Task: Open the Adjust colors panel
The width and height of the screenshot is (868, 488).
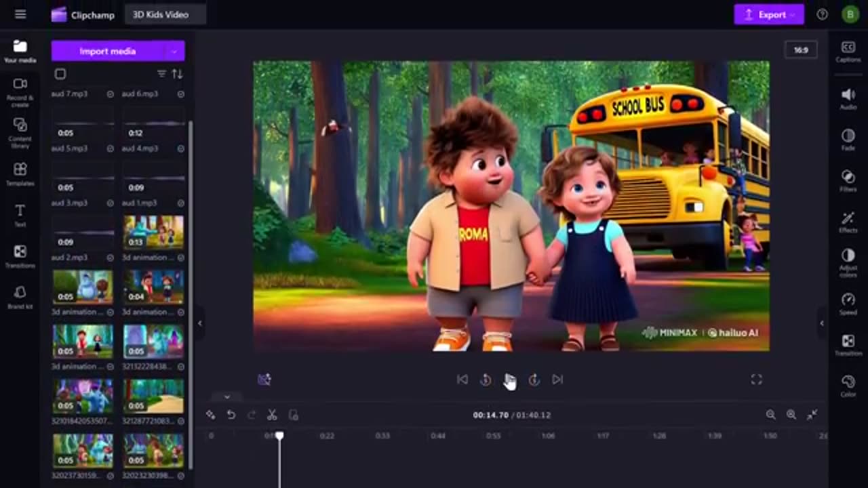Action: pos(848,262)
